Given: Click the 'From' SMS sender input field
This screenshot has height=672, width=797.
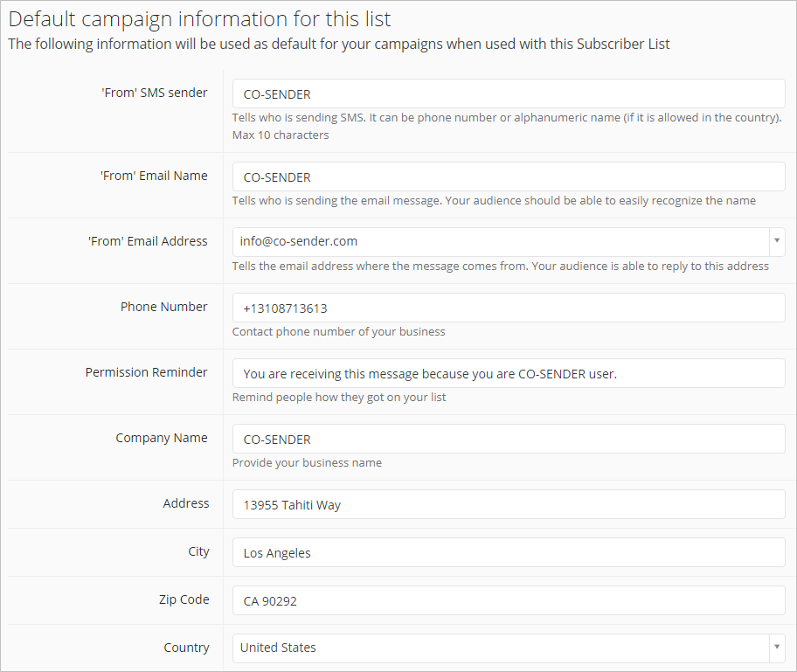Looking at the screenshot, I should pos(509,94).
